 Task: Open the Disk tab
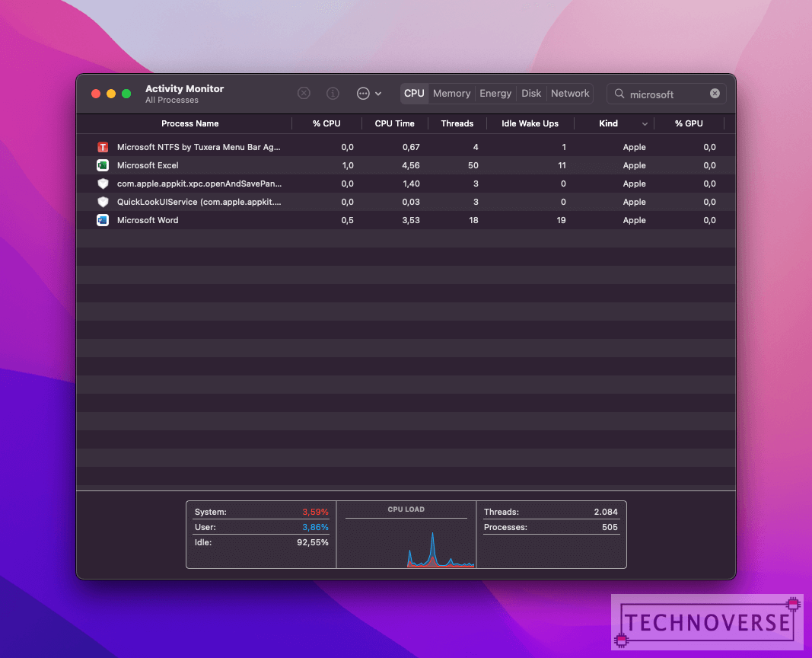pyautogui.click(x=530, y=93)
